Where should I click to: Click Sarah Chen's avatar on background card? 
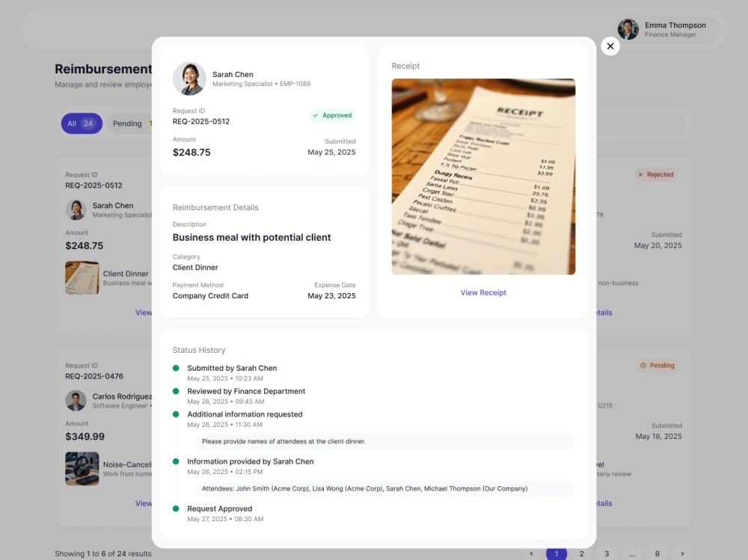coord(76,210)
